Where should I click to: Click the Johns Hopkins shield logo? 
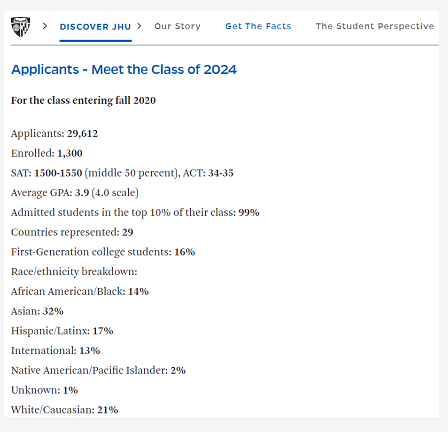click(x=20, y=27)
